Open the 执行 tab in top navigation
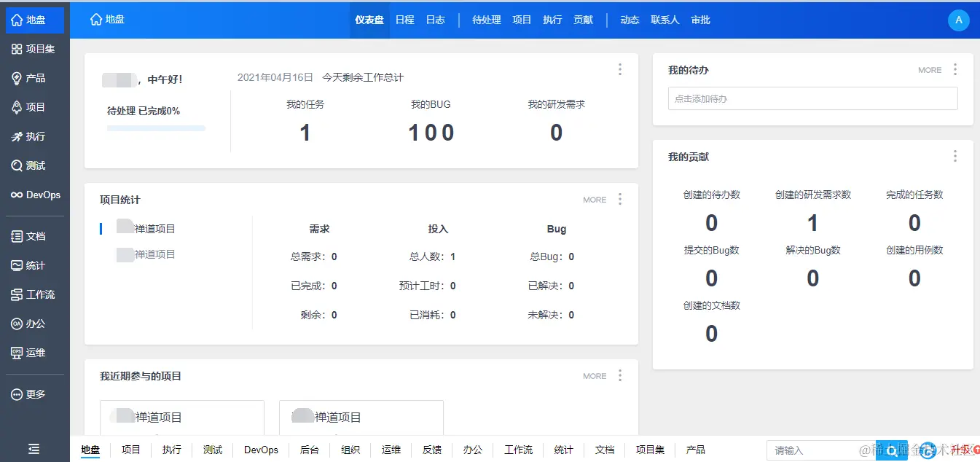 point(552,20)
